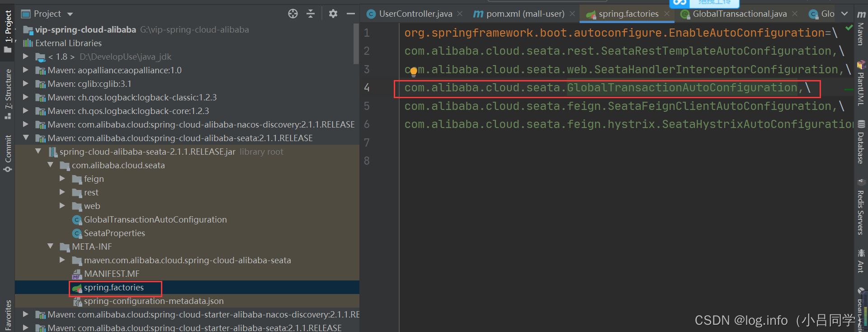This screenshot has height=332, width=868.
Task: Expand starter-alibaba-nacos-discovery library
Action: (26, 314)
